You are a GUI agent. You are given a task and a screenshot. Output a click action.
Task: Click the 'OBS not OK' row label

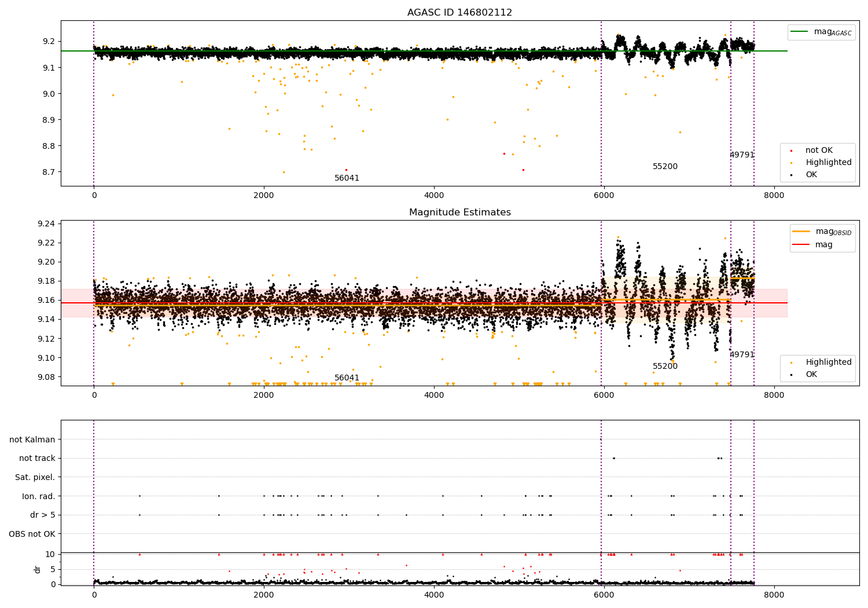(32, 534)
